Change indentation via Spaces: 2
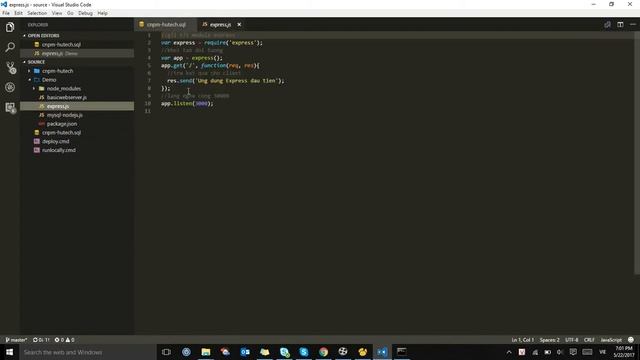 coord(549,340)
